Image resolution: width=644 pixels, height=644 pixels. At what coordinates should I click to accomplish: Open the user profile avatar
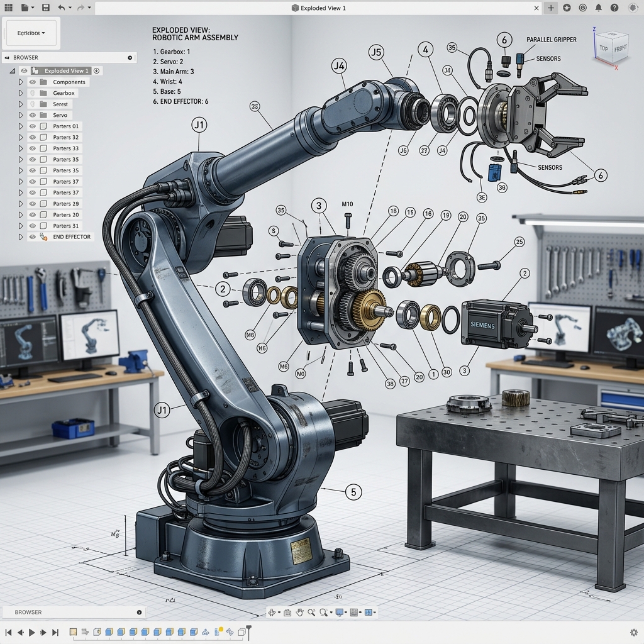tap(633, 8)
